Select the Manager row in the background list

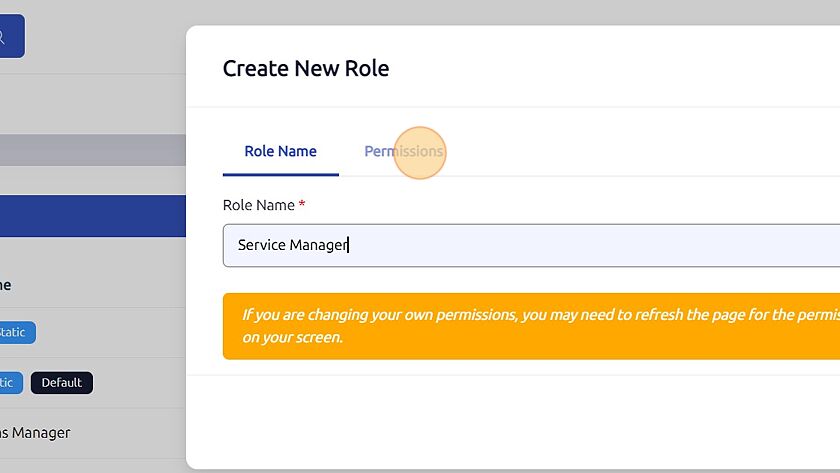pyautogui.click(x=93, y=433)
